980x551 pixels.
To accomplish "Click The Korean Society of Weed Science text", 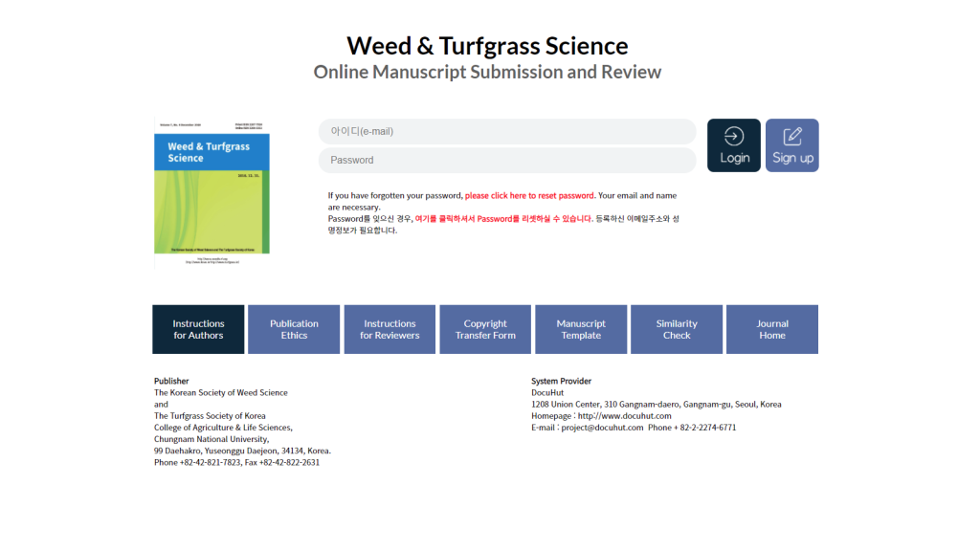I will coord(221,393).
